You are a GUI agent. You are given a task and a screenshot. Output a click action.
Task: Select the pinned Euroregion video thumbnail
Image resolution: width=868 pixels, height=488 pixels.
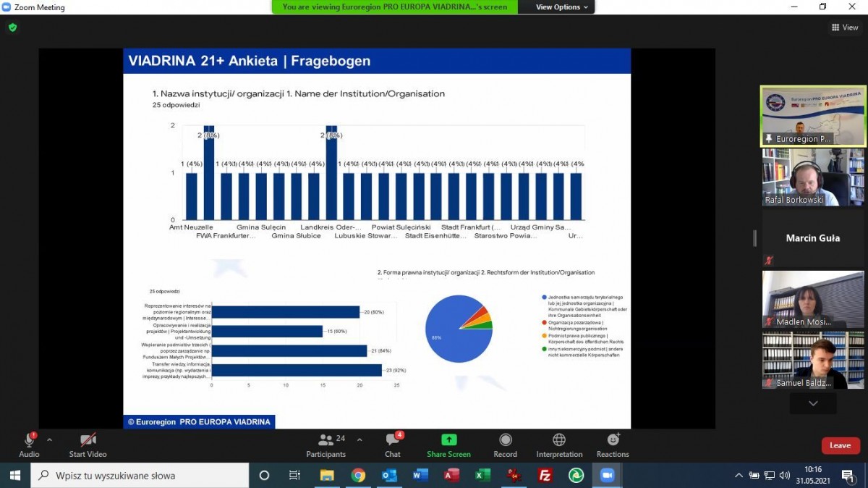coord(812,117)
